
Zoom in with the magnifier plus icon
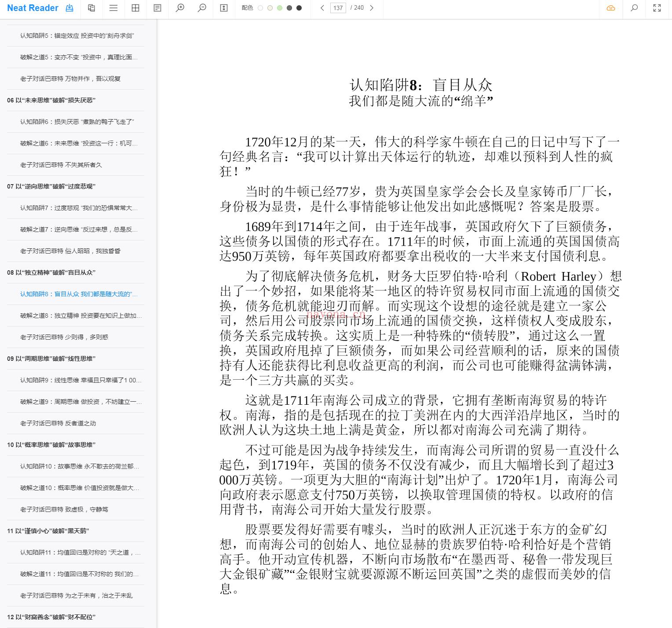click(180, 8)
